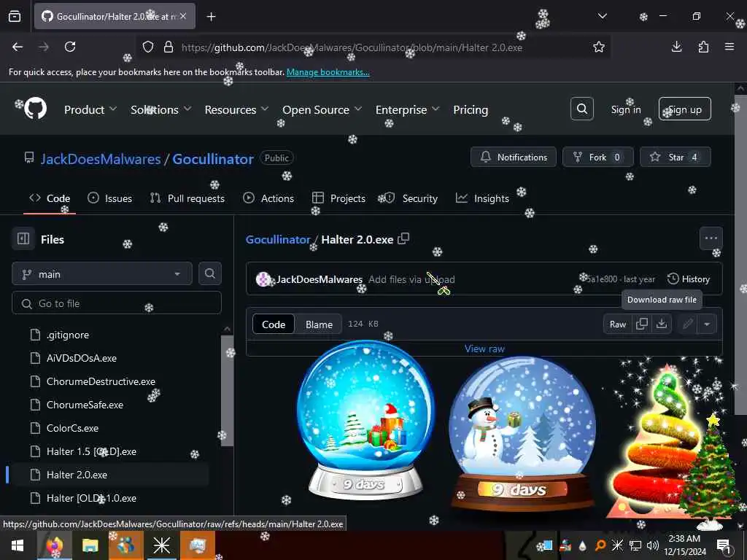Click the View raw link
The width and height of the screenshot is (747, 560).
(484, 349)
